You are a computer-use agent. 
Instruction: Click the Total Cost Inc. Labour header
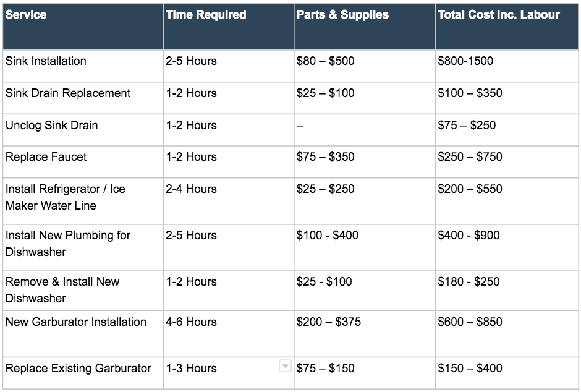(x=507, y=27)
